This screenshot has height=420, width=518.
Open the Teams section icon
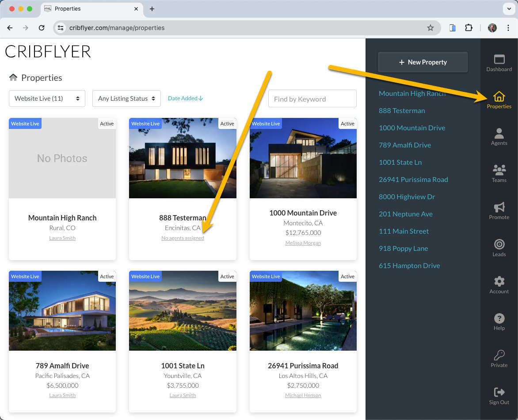(x=499, y=170)
